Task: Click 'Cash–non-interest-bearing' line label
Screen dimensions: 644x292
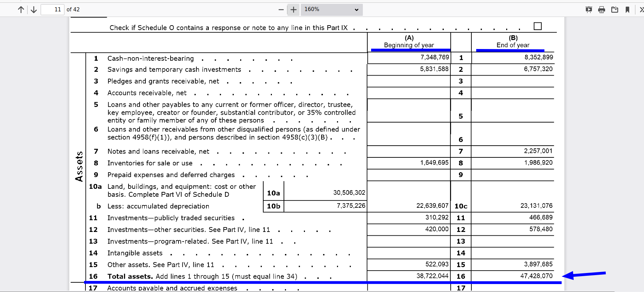Action: tap(151, 59)
